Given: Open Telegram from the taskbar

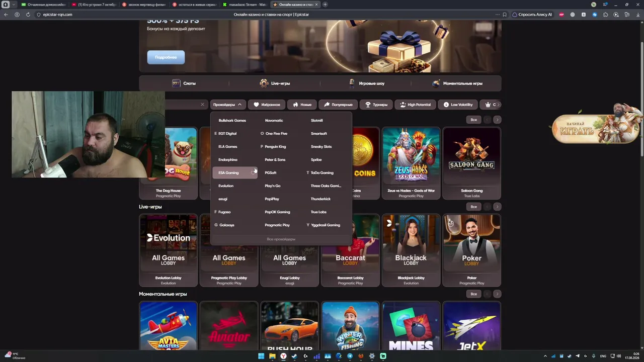Looking at the screenshot, I should pos(350,356).
